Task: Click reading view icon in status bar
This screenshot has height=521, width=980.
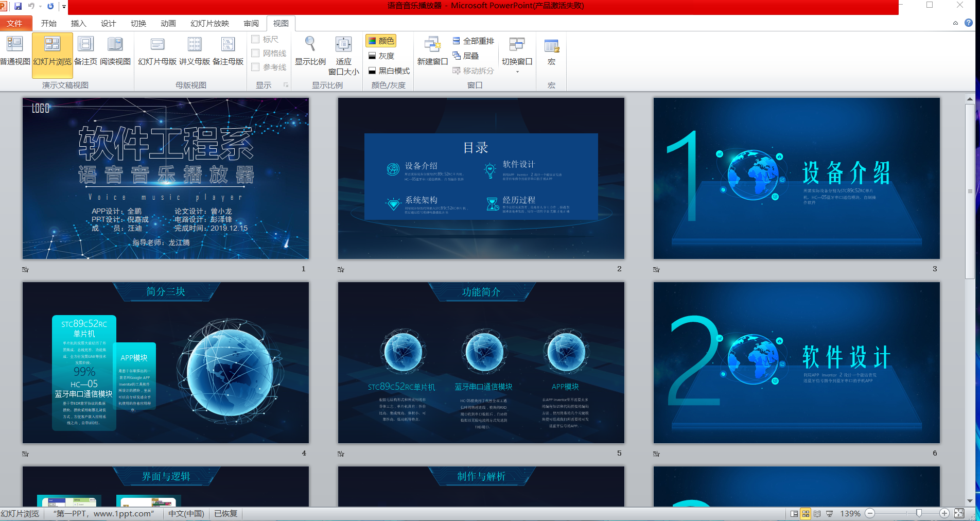Action: [x=817, y=513]
